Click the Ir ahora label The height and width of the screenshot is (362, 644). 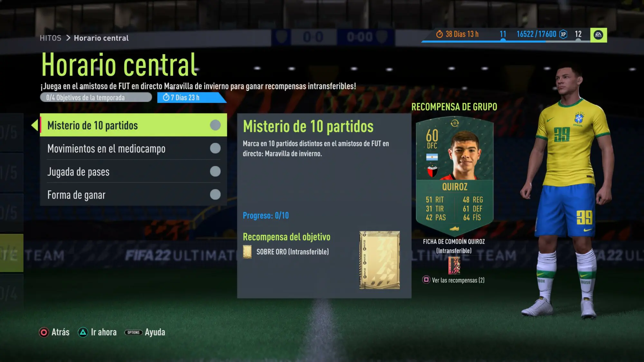[x=104, y=332]
